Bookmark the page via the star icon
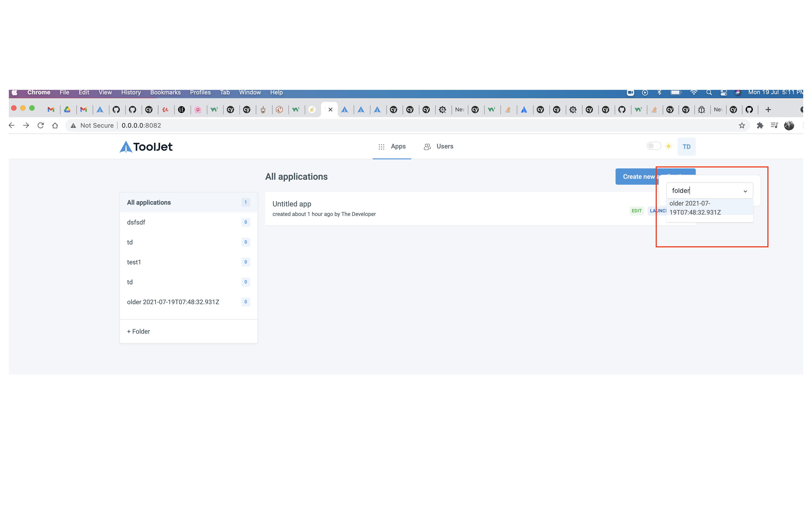This screenshot has width=812, height=507. click(742, 125)
